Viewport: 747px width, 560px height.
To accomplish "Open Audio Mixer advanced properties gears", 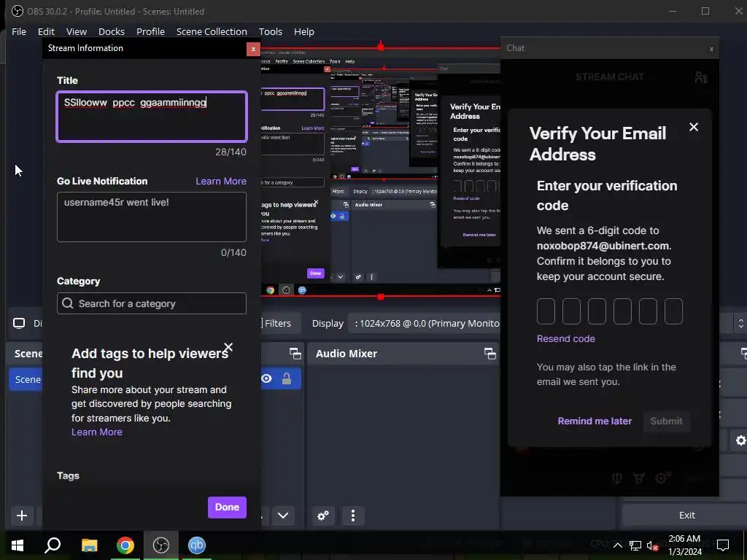I will (323, 516).
